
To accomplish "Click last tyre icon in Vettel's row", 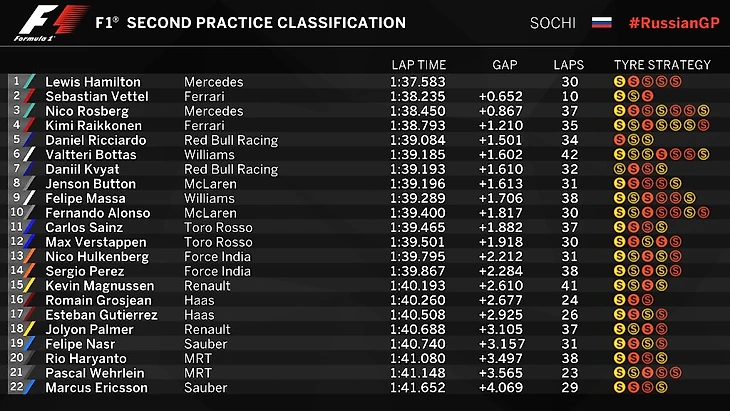I will tap(648, 97).
